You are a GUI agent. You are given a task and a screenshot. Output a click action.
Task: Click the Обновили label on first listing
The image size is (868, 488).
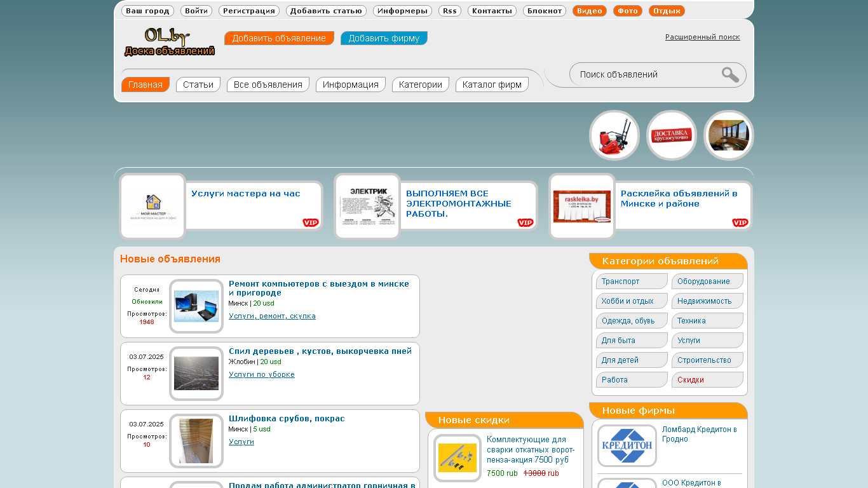click(147, 302)
